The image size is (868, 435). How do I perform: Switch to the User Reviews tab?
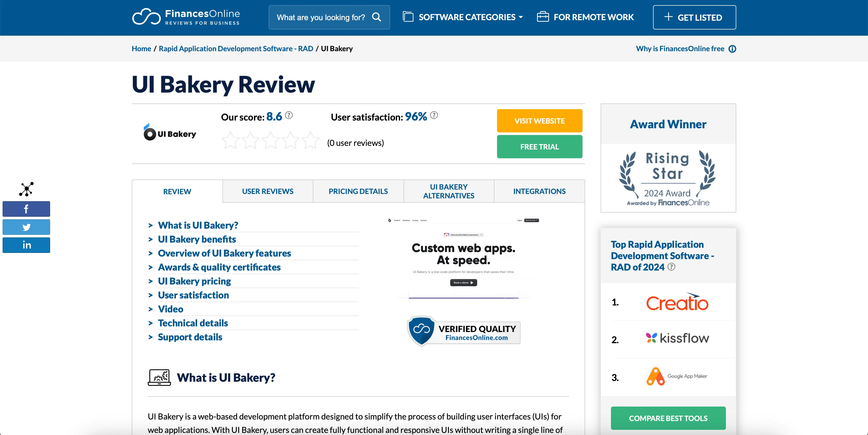[x=268, y=191]
